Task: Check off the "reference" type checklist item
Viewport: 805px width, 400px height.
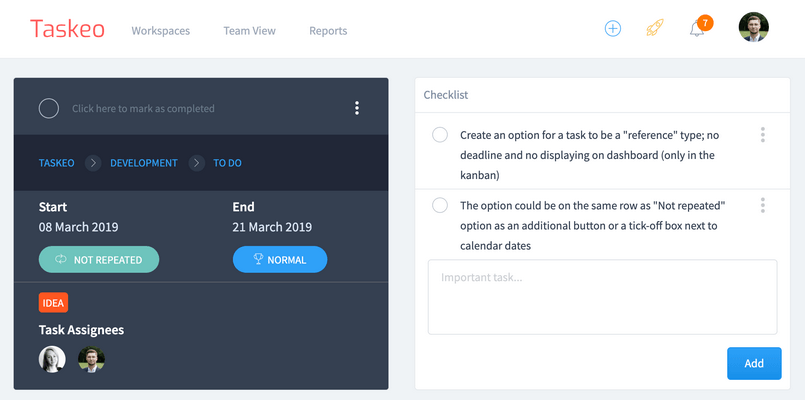Action: 440,135
